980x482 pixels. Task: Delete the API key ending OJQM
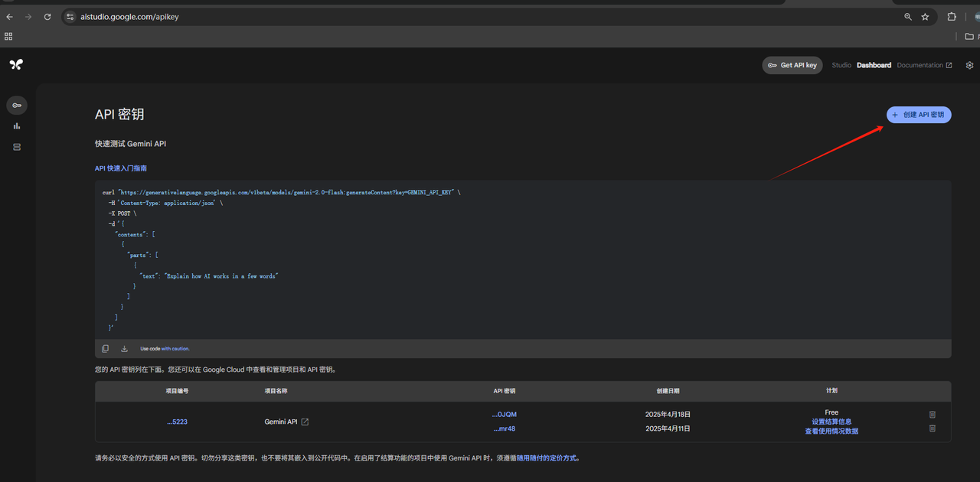[x=933, y=414]
